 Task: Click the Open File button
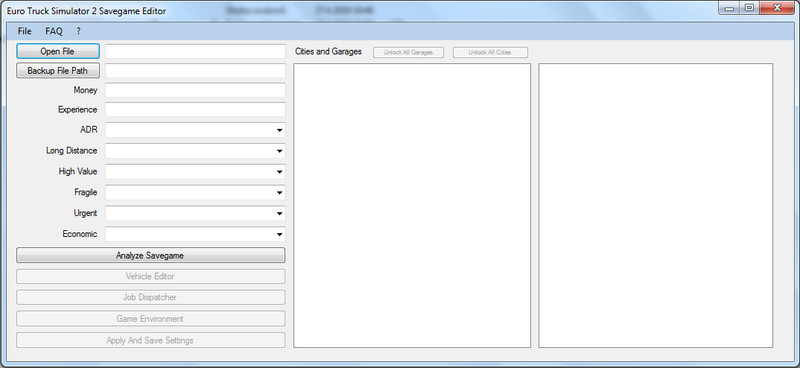coord(58,51)
